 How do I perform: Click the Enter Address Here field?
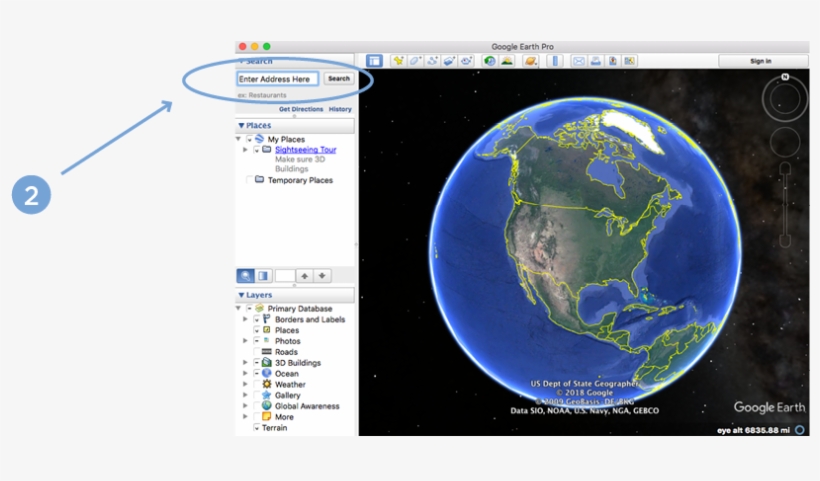pyautogui.click(x=277, y=79)
